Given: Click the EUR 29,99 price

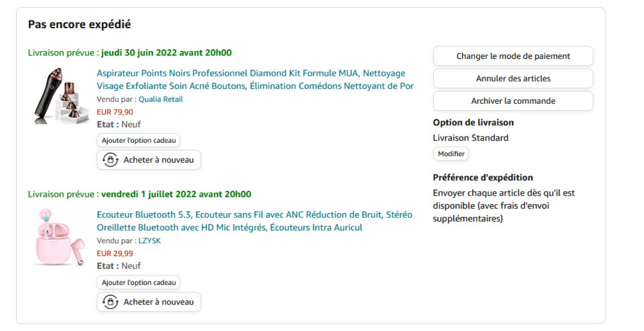Looking at the screenshot, I should [x=115, y=254].
